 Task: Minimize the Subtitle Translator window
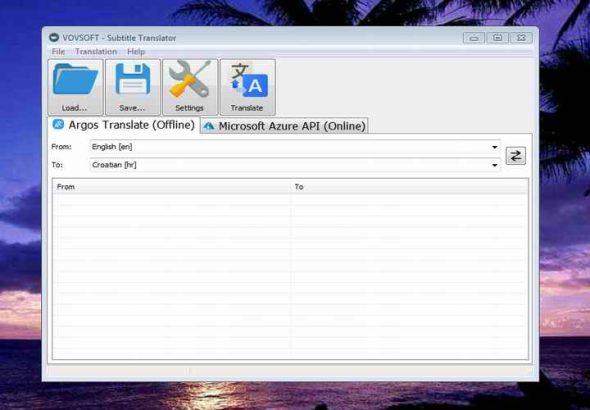coord(474,38)
